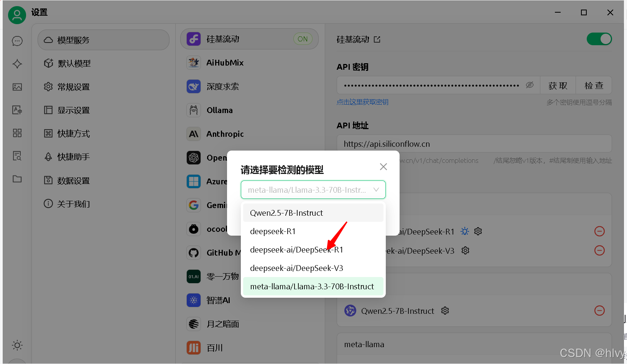Viewport: 627px width, 364px height.
Task: Open the 显示设置 settings section
Action: (104, 110)
